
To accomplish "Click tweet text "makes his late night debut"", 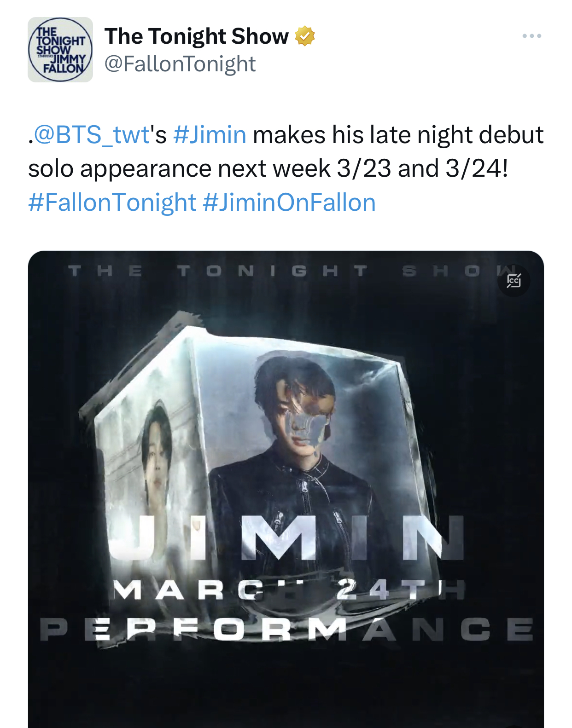I will coord(398,135).
